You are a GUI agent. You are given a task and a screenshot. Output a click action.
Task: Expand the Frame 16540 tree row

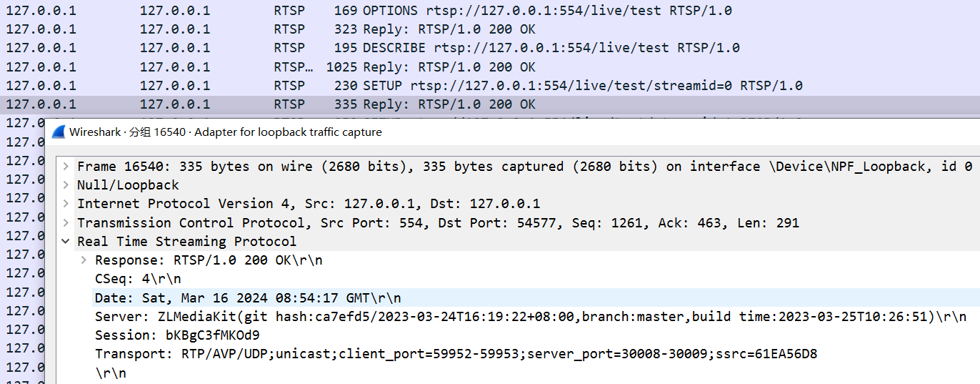pos(66,167)
